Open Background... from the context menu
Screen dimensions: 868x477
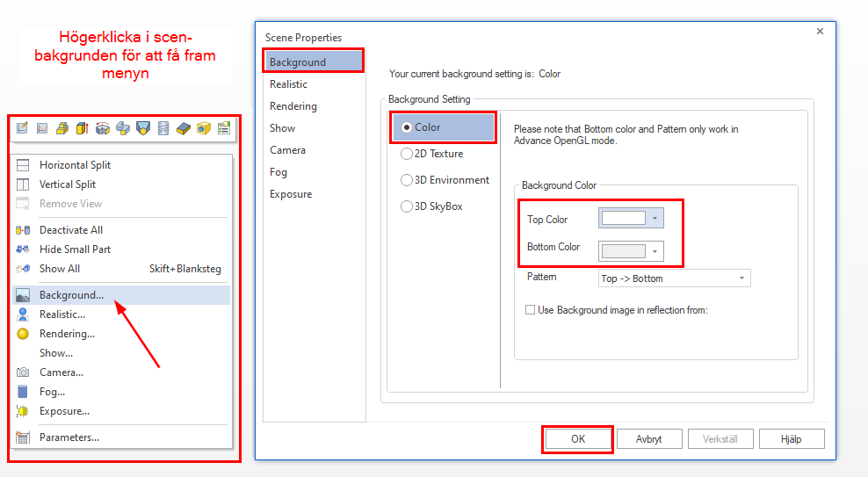point(121,295)
